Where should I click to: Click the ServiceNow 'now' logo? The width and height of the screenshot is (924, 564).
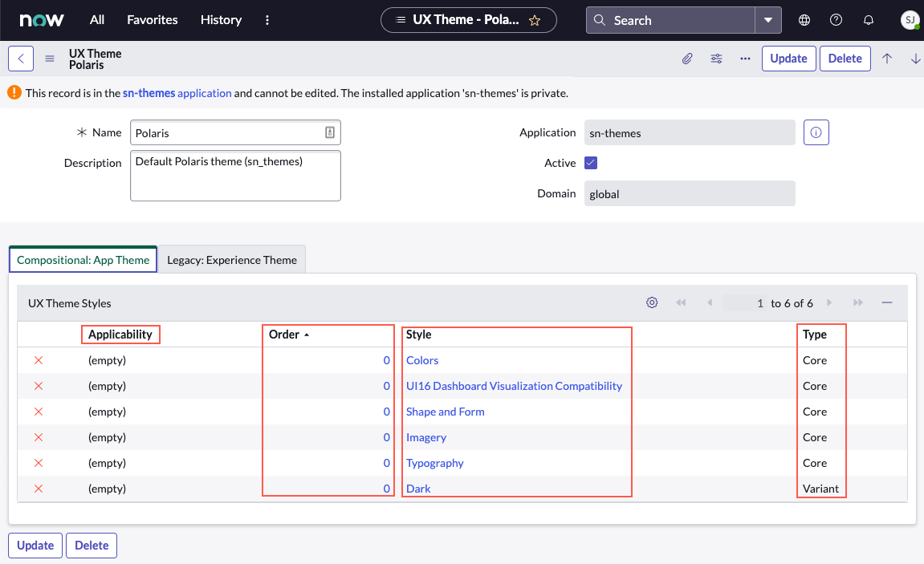click(x=41, y=20)
